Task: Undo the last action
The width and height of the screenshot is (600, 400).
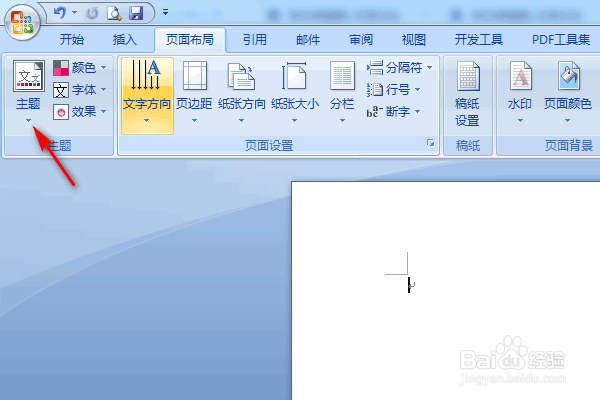Action: click(59, 13)
